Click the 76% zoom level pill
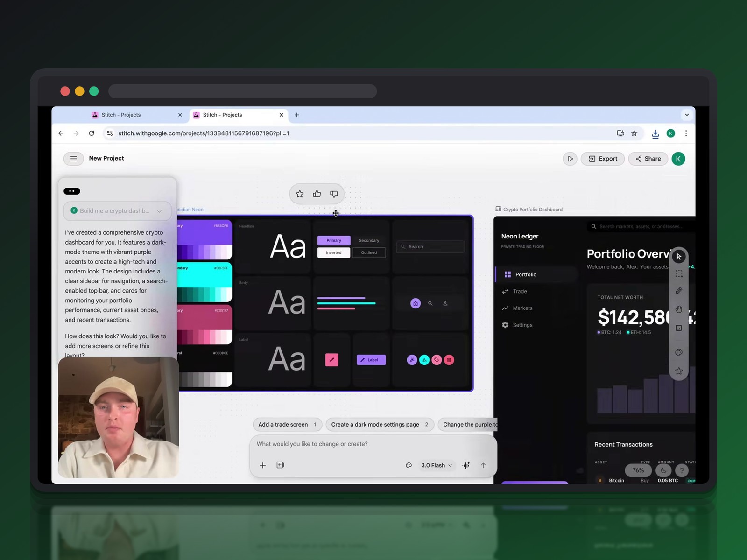 pyautogui.click(x=638, y=470)
